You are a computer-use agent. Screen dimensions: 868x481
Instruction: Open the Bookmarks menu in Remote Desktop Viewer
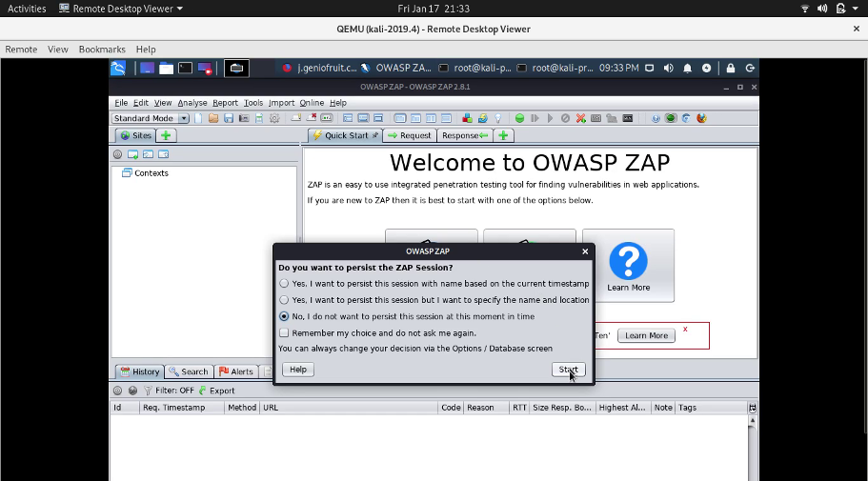[102, 50]
